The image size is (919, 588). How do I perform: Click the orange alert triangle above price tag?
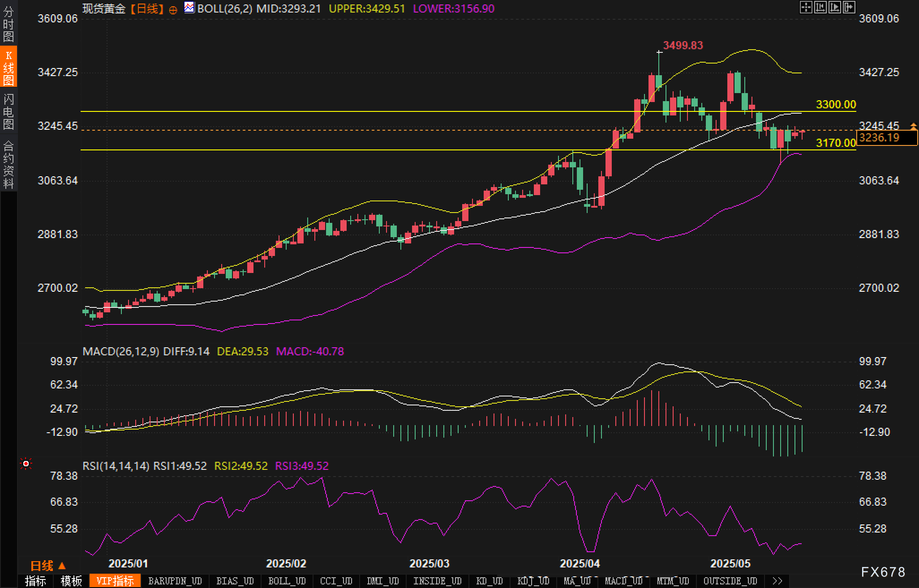click(x=913, y=126)
